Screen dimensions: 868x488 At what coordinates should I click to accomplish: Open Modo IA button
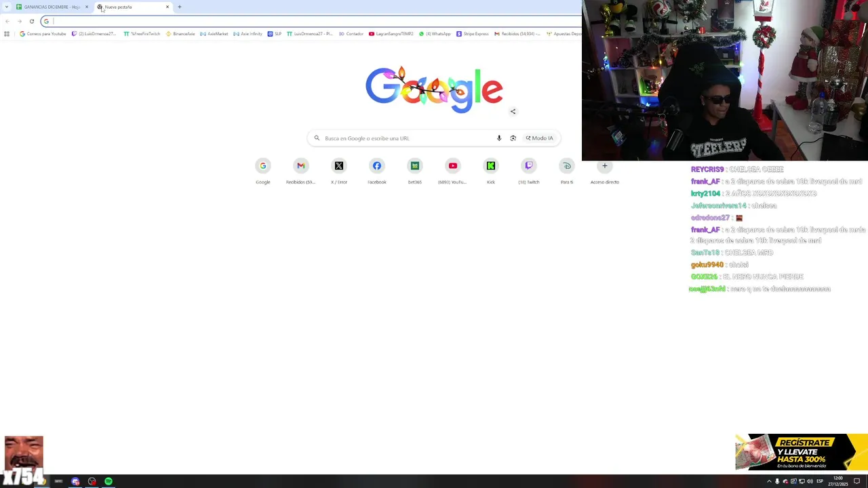(x=540, y=138)
